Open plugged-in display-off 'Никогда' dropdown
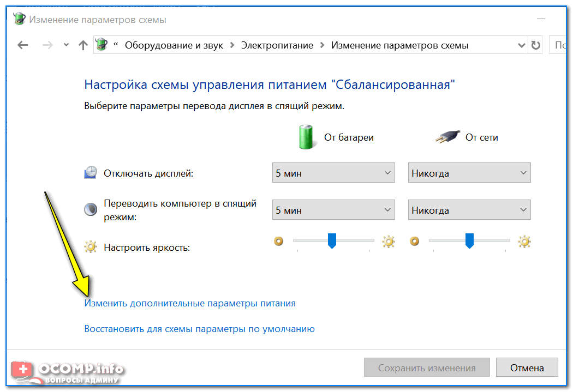Viewport: 573px width, 392px height. (469, 173)
